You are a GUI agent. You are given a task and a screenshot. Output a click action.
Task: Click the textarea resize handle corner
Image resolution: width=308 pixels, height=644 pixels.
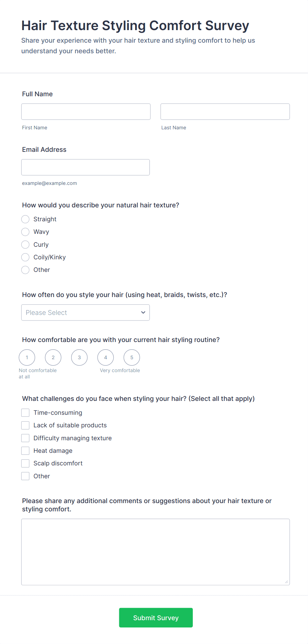point(286,582)
